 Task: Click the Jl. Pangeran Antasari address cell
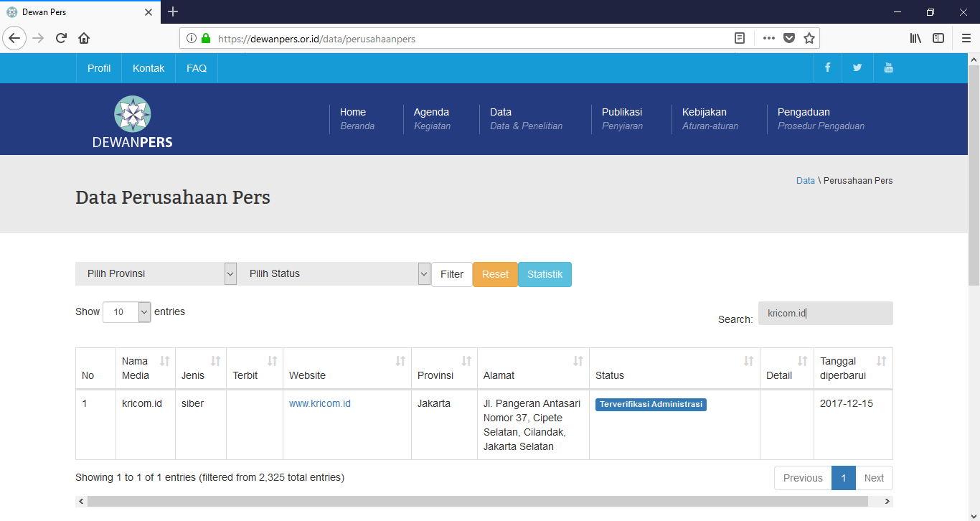(x=532, y=425)
